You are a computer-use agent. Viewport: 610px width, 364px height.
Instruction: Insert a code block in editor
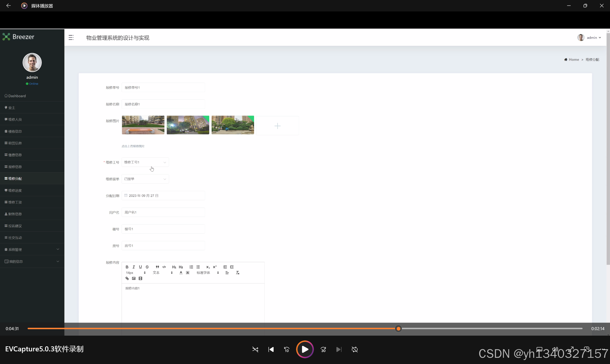click(x=164, y=267)
